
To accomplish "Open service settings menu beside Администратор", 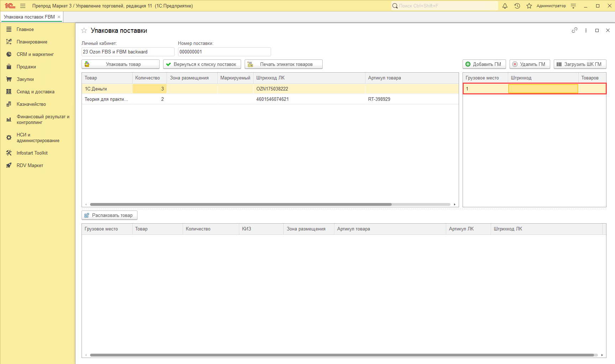I will coord(573,6).
